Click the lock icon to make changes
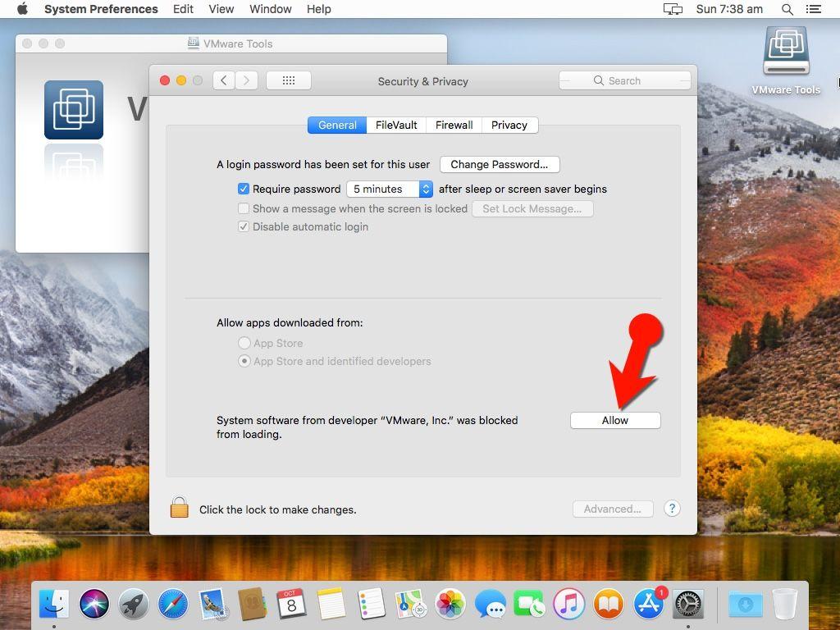This screenshot has width=840, height=630. pyautogui.click(x=180, y=507)
